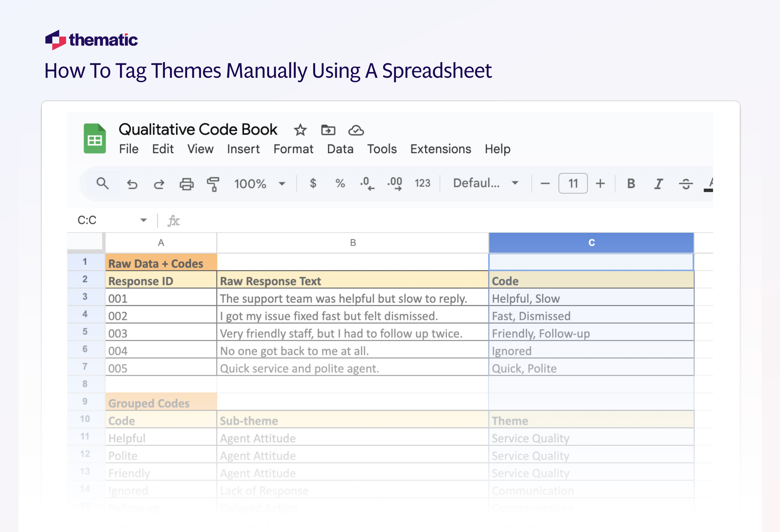This screenshot has width=780, height=532.
Task: Print the spreadsheet
Action: (186, 184)
